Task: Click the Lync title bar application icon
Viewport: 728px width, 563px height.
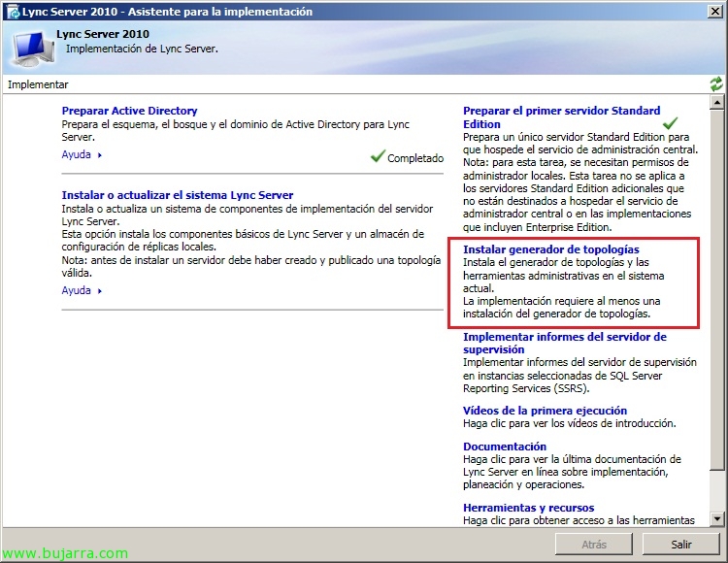Action: [13, 12]
